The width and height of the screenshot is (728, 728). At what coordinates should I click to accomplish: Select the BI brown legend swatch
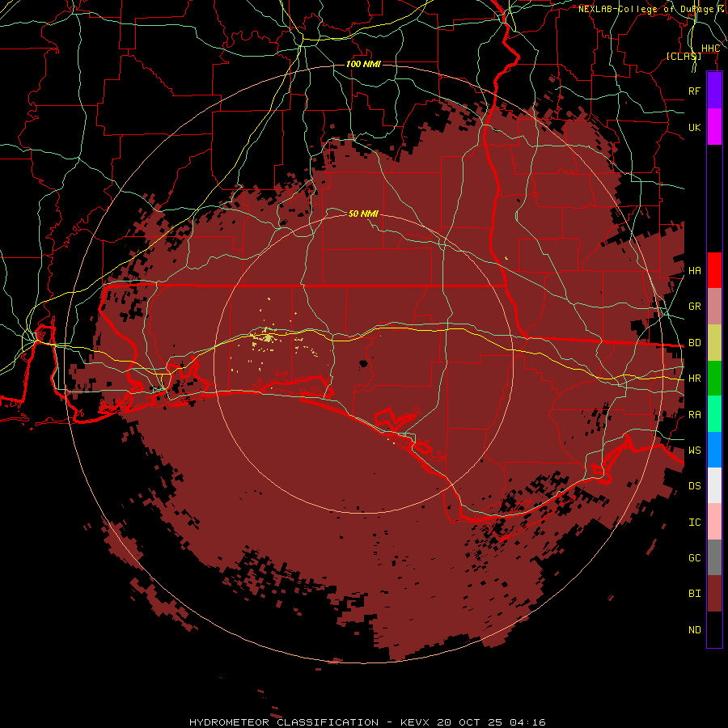coord(714,594)
